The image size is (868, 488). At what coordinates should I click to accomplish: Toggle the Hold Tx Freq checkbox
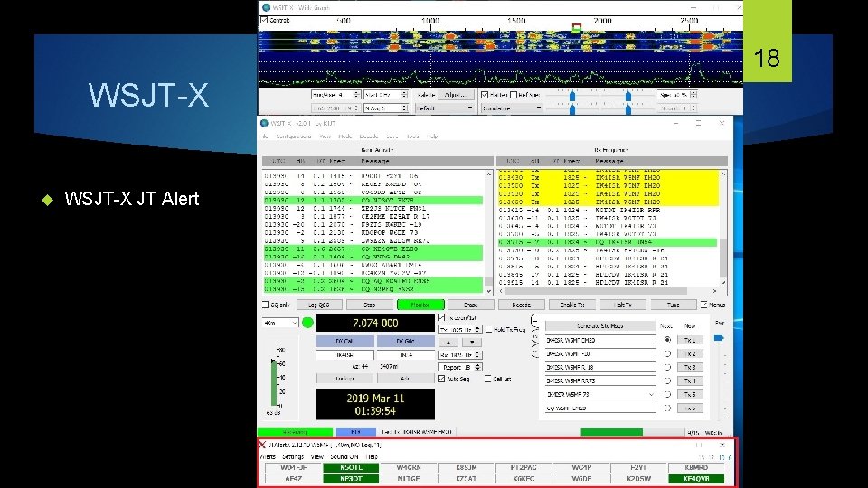[x=489, y=330]
